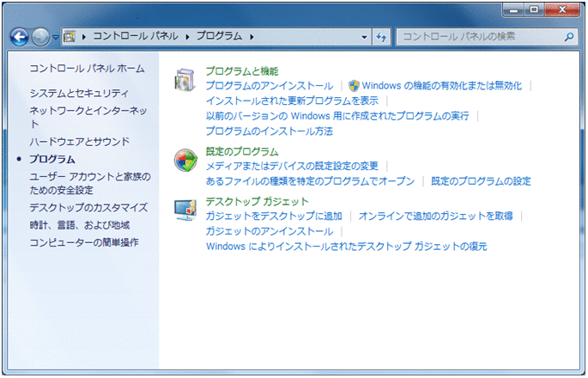This screenshot has width=588, height=378.
Task: Open ユーザー アカウントと家族のための安全設定
Action: tap(90, 183)
